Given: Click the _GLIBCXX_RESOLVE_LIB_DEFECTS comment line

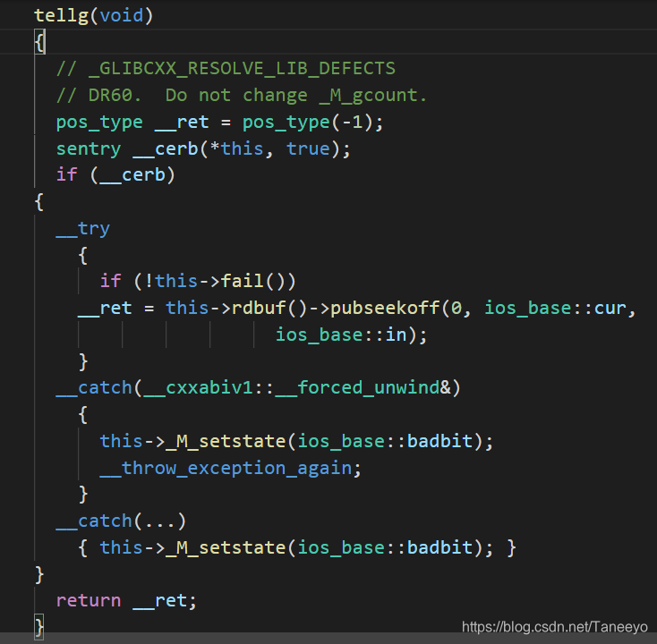Looking at the screenshot, I should (x=226, y=69).
